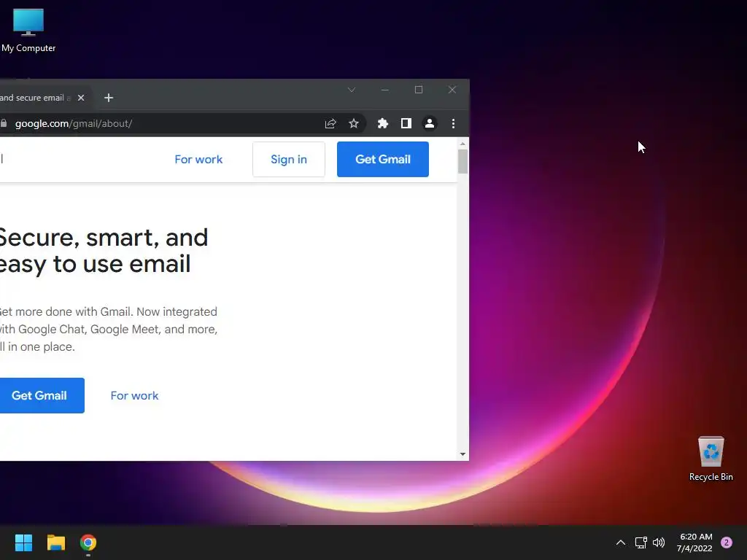Click the network icon in system tray

(640, 542)
